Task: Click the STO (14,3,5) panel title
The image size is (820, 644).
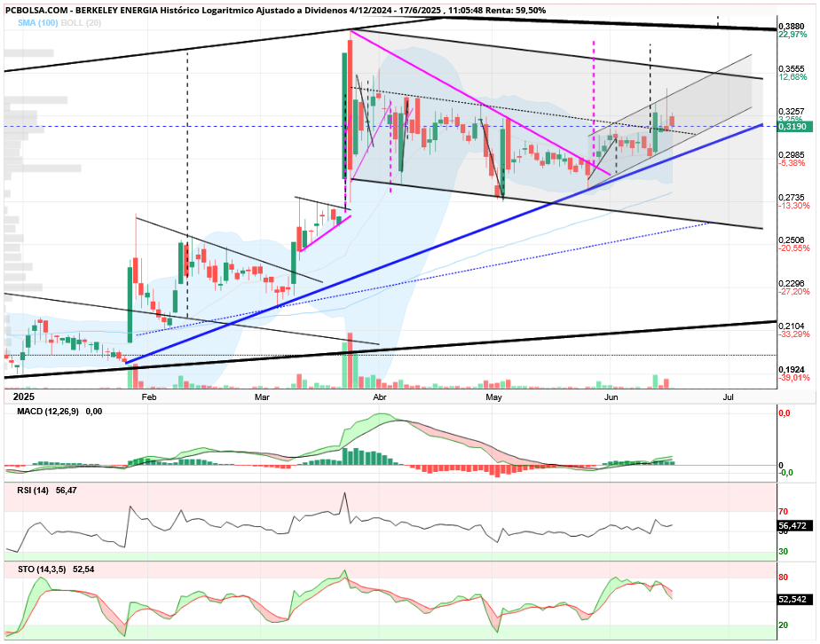Action: click(x=42, y=569)
